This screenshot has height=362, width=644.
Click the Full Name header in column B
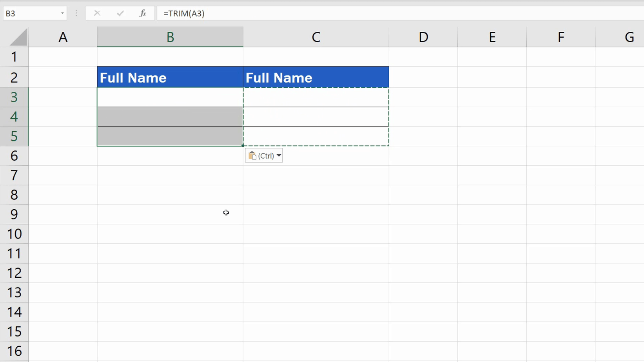(170, 77)
